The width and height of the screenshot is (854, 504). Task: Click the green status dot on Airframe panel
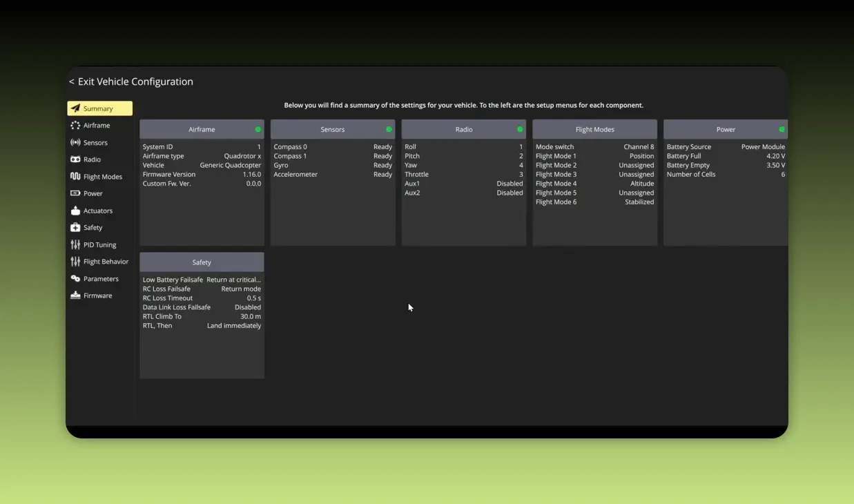pyautogui.click(x=258, y=129)
